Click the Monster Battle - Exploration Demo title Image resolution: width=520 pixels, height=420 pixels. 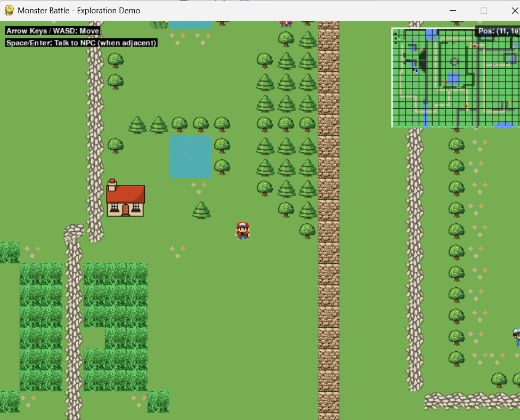[x=79, y=11]
